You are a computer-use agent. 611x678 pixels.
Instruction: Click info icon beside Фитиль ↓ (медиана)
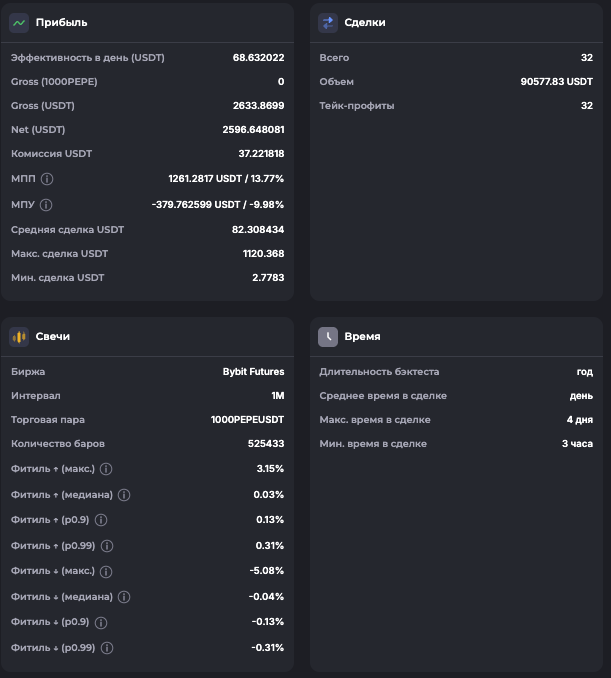click(x=124, y=597)
